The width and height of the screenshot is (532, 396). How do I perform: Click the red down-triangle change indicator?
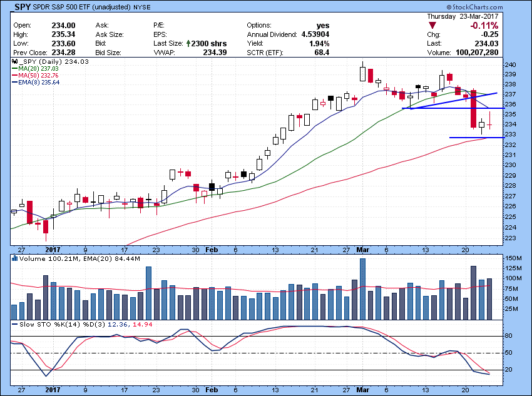(432, 26)
